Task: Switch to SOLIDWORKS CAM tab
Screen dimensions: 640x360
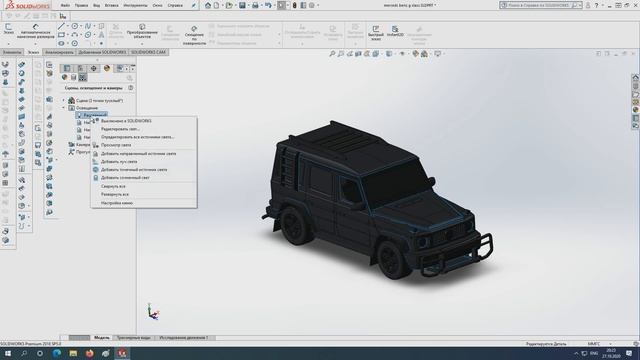Action: 148,52
